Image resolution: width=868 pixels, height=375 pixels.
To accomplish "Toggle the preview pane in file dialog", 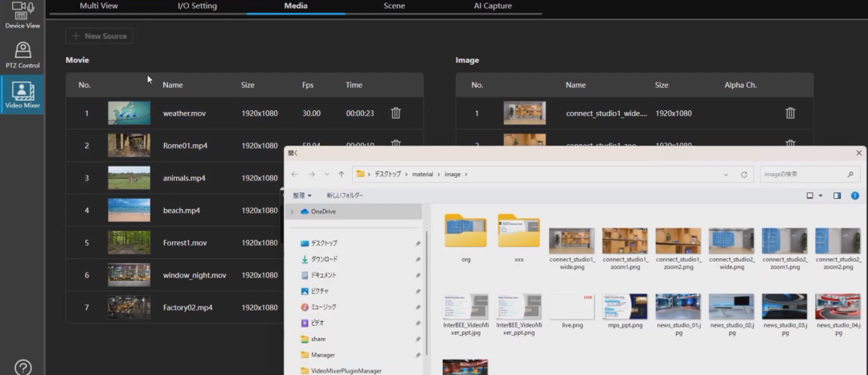I will point(837,196).
